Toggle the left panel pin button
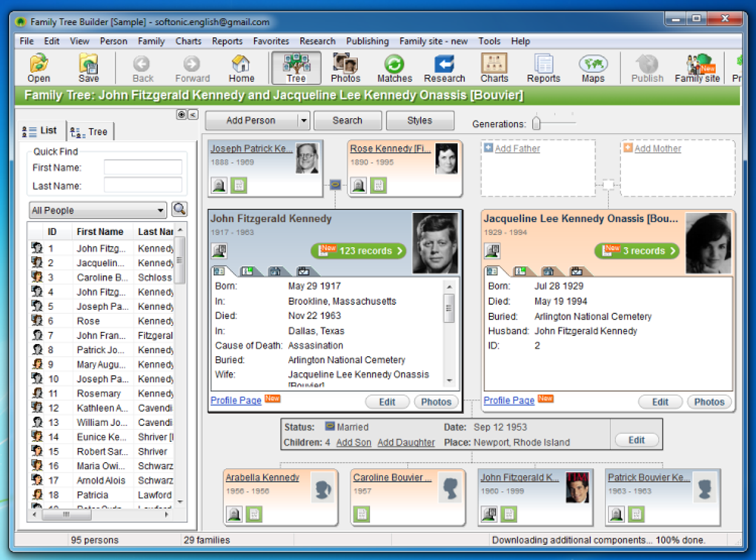 coord(182,114)
